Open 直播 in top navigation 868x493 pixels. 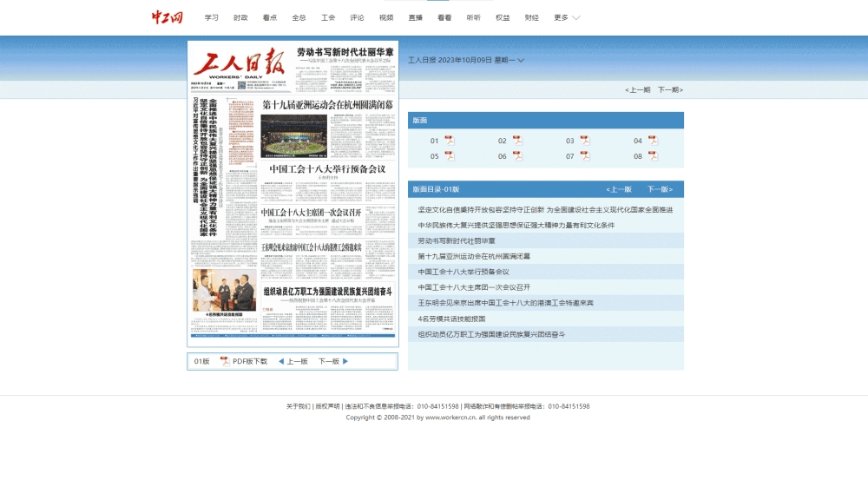415,17
